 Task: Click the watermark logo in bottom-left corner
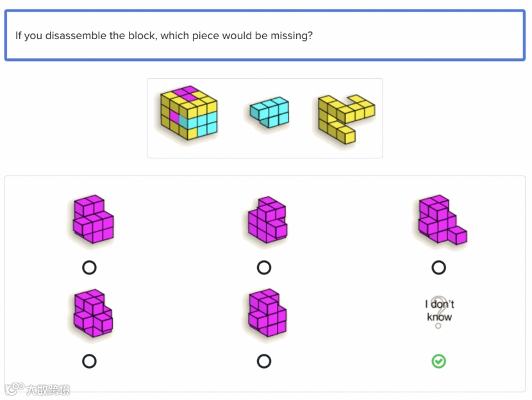click(14, 389)
